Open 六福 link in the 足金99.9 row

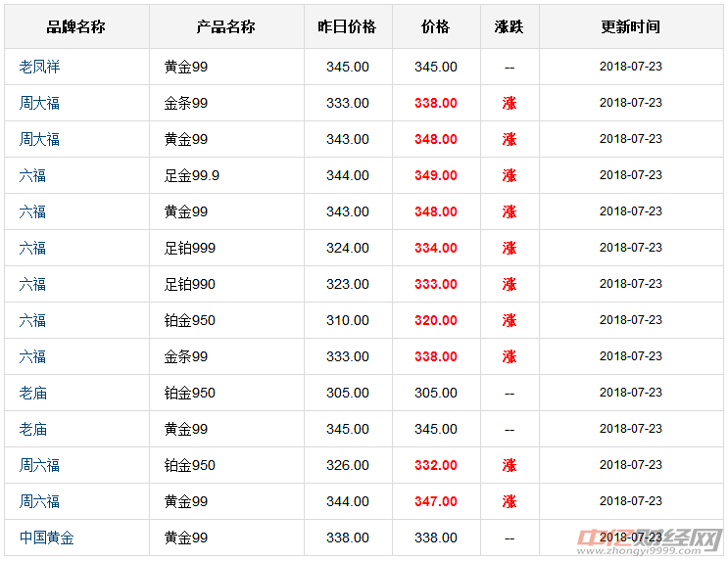(32, 175)
